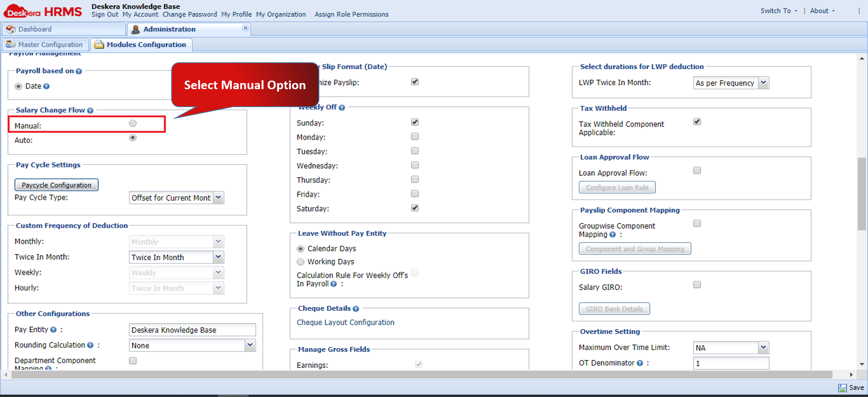Click the Paycycle Configuration button
868x397 pixels.
[56, 184]
